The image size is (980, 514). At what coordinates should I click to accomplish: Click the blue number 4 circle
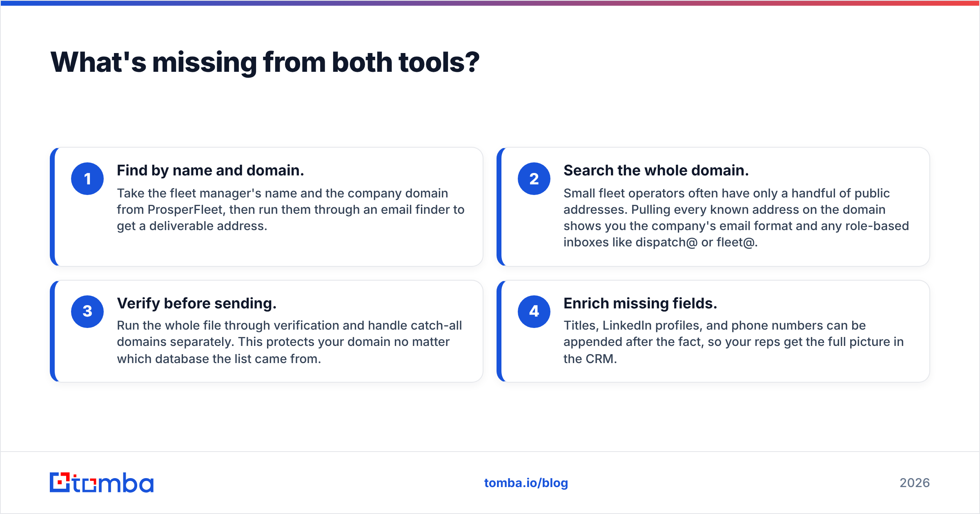click(534, 312)
